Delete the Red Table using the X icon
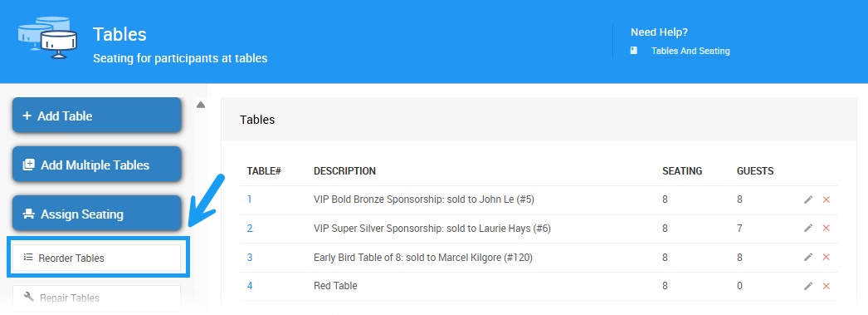Screen dimensions: 868x315 pos(826,286)
